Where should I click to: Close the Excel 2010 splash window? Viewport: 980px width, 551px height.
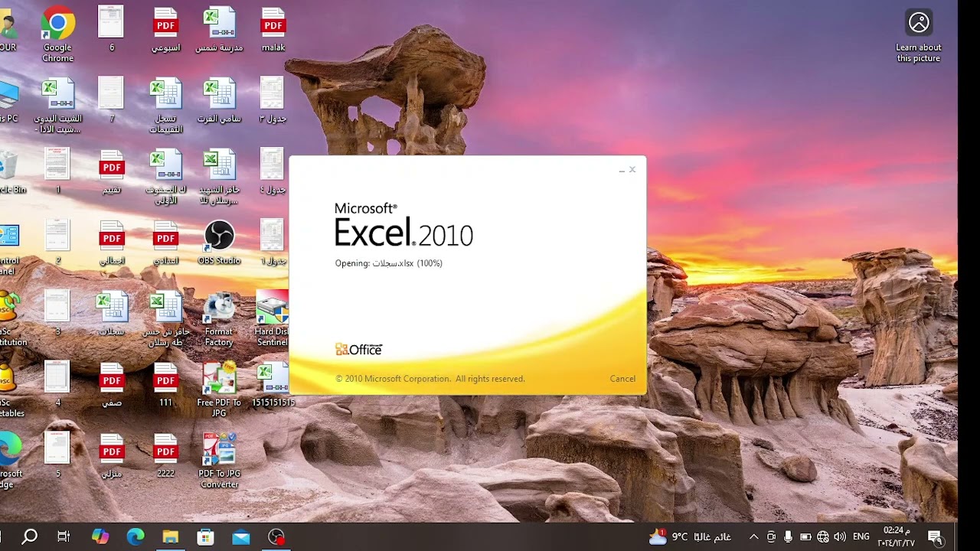pyautogui.click(x=632, y=170)
